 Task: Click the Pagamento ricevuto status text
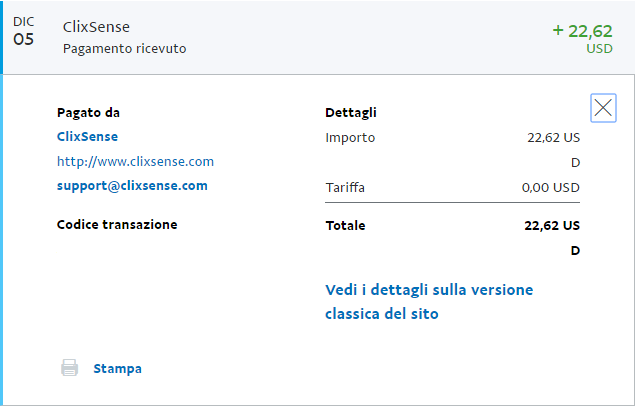[125, 49]
